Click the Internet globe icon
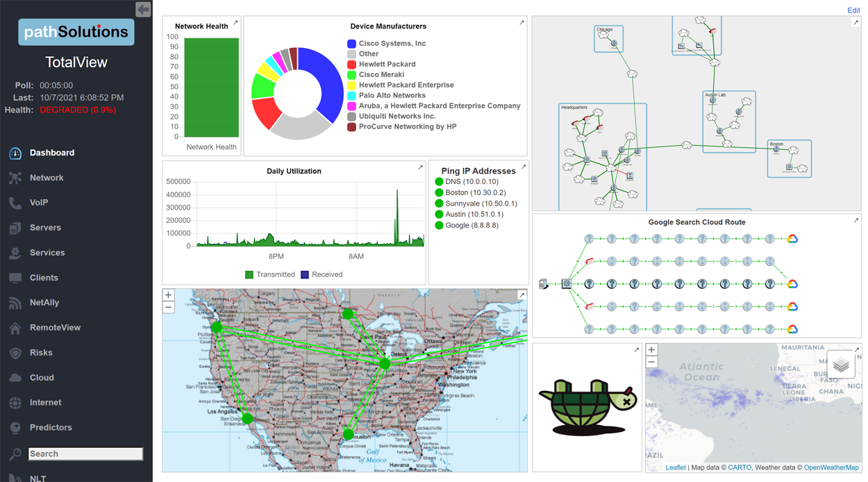868x482 pixels. point(15,403)
